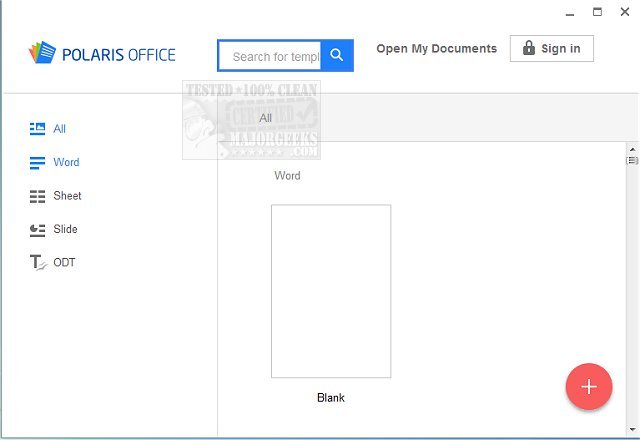Click the scrollbar down arrow
640x440 pixels.
tap(632, 429)
